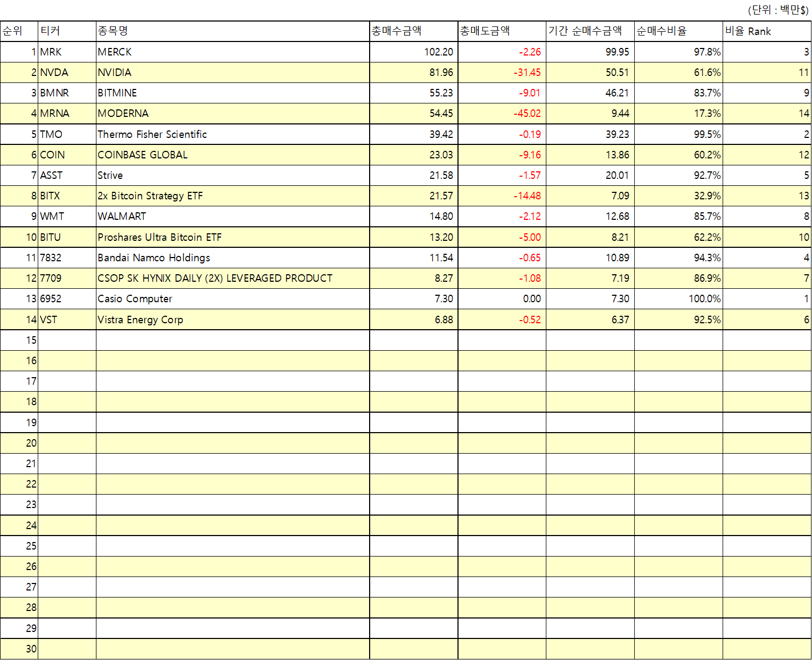The width and height of the screenshot is (812, 660).
Task: Select the ASST ticker cell
Action: point(67,175)
